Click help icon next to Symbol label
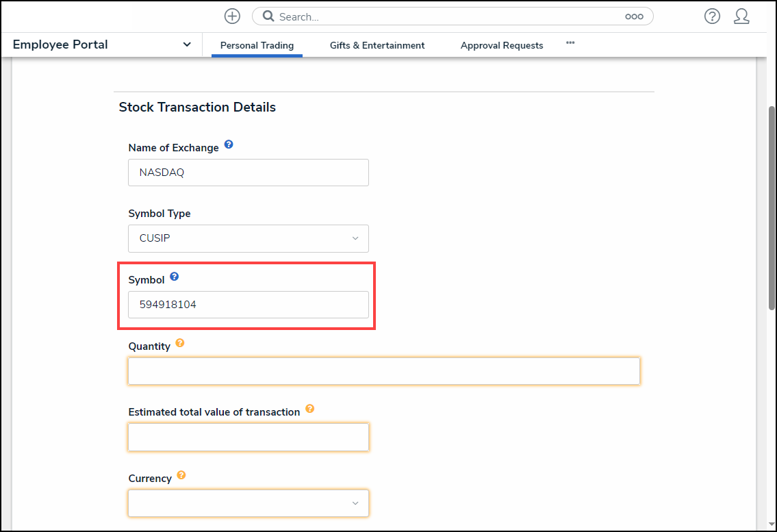The width and height of the screenshot is (777, 532). coord(175,277)
